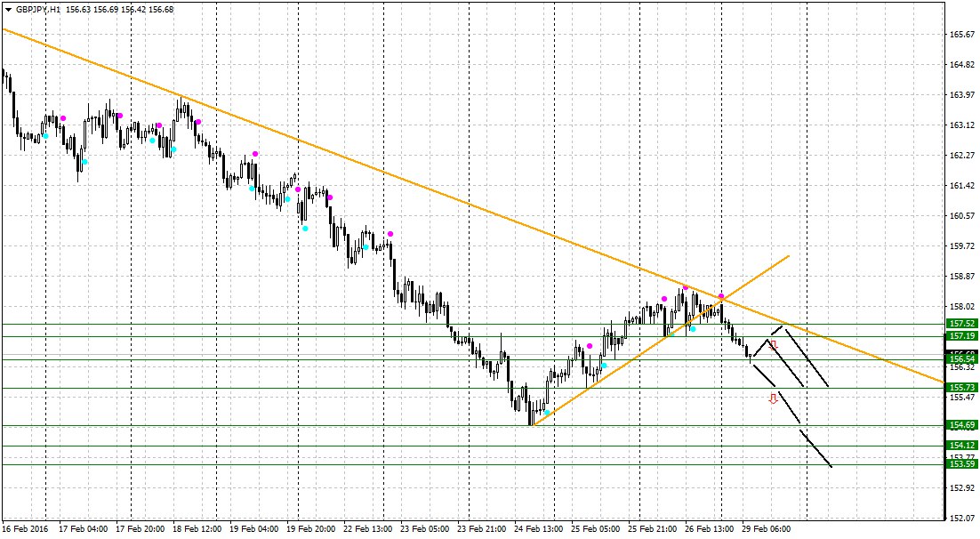Click the 163.97 price axis value
Screen dimensions: 980x539
pos(962,94)
